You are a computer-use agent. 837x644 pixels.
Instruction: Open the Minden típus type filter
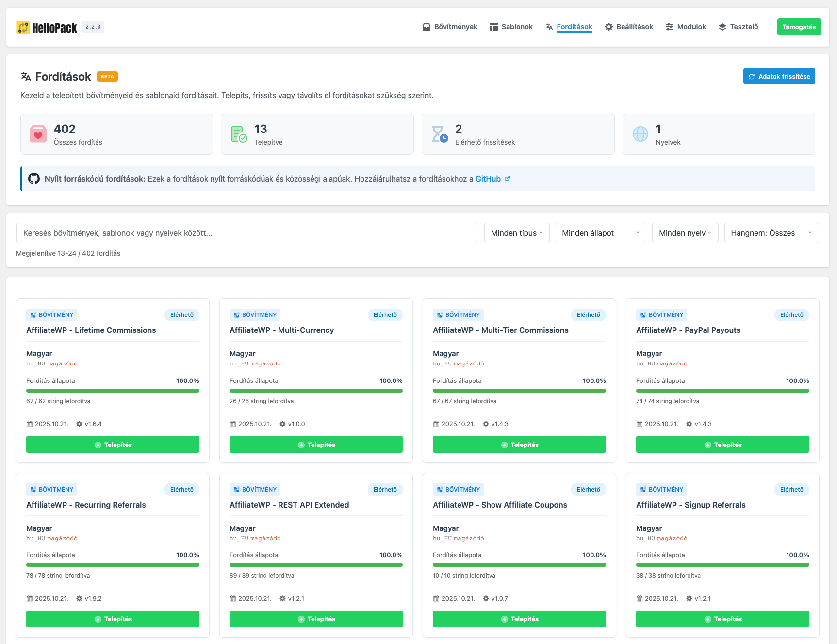[516, 233]
